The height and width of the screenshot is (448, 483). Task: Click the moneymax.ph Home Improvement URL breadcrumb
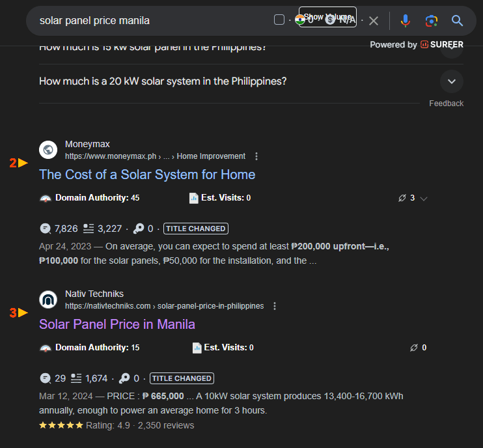click(155, 156)
